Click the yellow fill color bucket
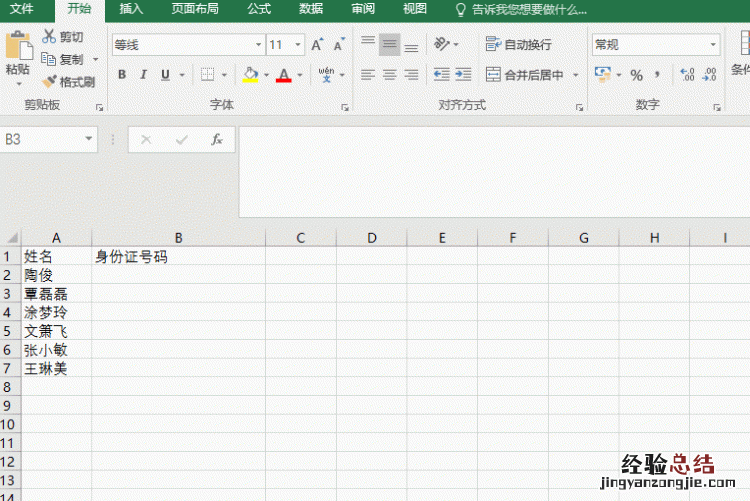Viewport: 750px width, 501px height. pyautogui.click(x=250, y=75)
